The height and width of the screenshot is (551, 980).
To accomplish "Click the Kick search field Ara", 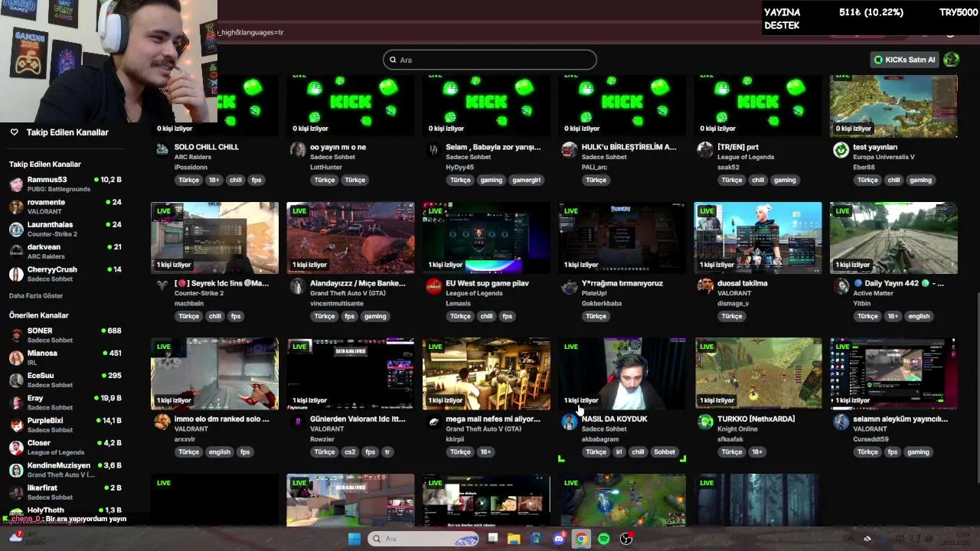I will click(x=490, y=60).
